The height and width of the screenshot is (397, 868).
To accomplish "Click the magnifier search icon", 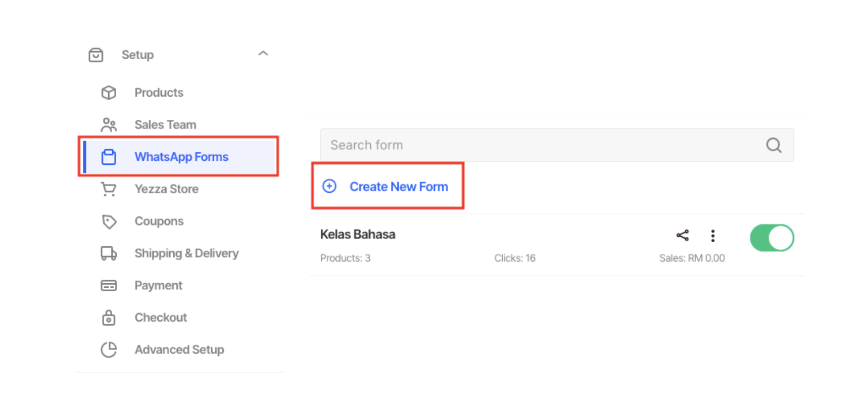I will (x=773, y=146).
